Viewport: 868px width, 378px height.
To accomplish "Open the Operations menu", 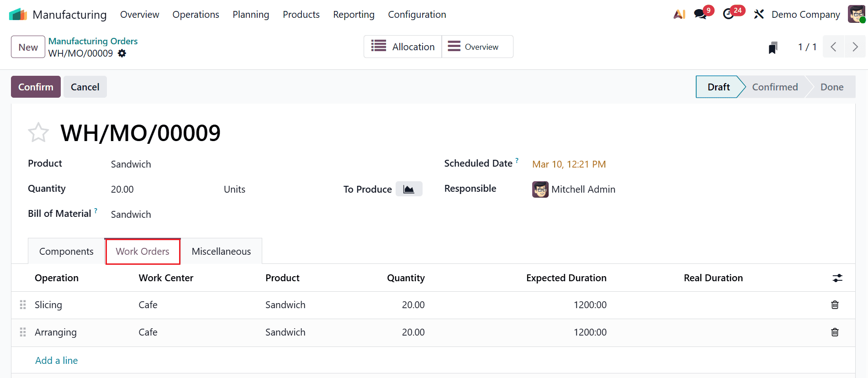I will (x=196, y=15).
